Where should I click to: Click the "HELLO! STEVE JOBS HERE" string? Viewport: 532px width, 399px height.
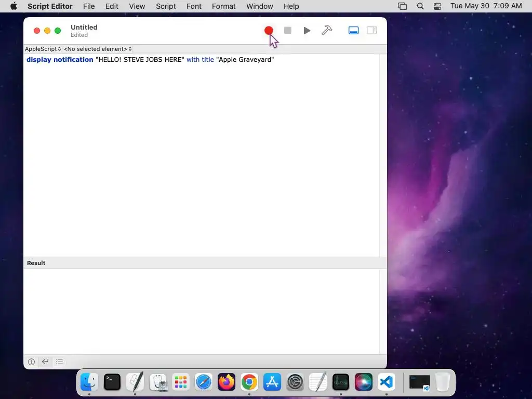[140, 60]
